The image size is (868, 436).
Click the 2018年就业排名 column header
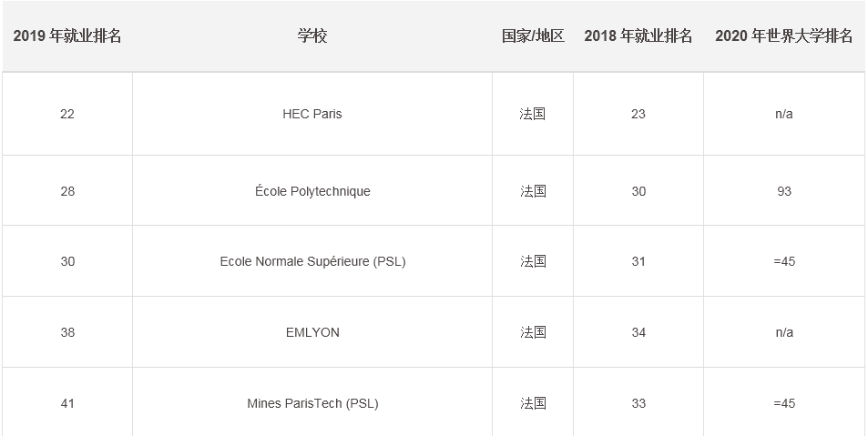pos(638,36)
